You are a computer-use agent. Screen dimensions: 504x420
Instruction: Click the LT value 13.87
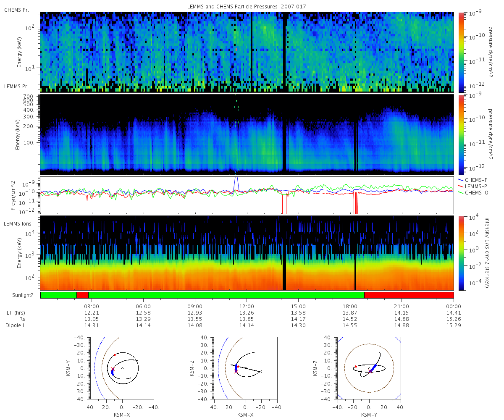[x=350, y=312]
